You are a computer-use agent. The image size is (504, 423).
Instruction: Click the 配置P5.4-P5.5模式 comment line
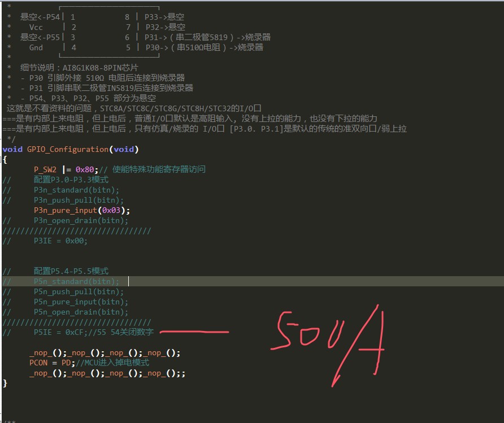(x=71, y=271)
